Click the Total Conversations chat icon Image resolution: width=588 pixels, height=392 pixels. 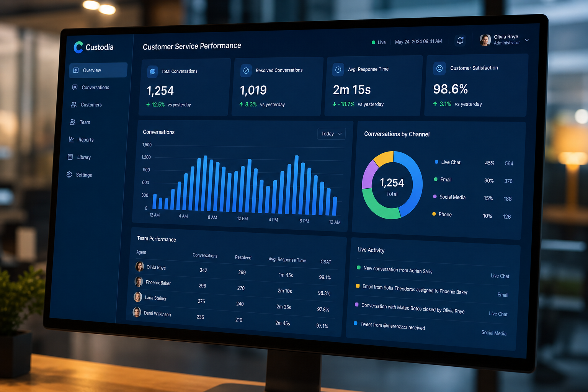click(x=153, y=72)
